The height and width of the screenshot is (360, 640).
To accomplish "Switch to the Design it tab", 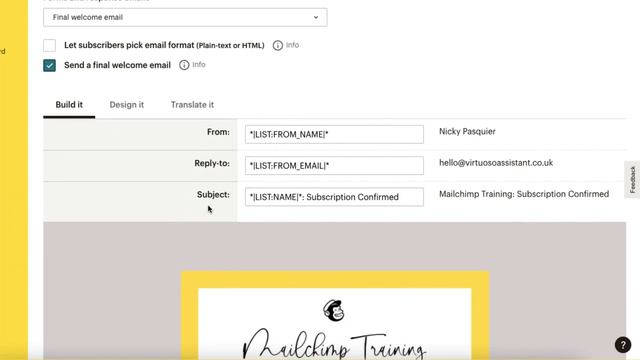I will coord(127,105).
